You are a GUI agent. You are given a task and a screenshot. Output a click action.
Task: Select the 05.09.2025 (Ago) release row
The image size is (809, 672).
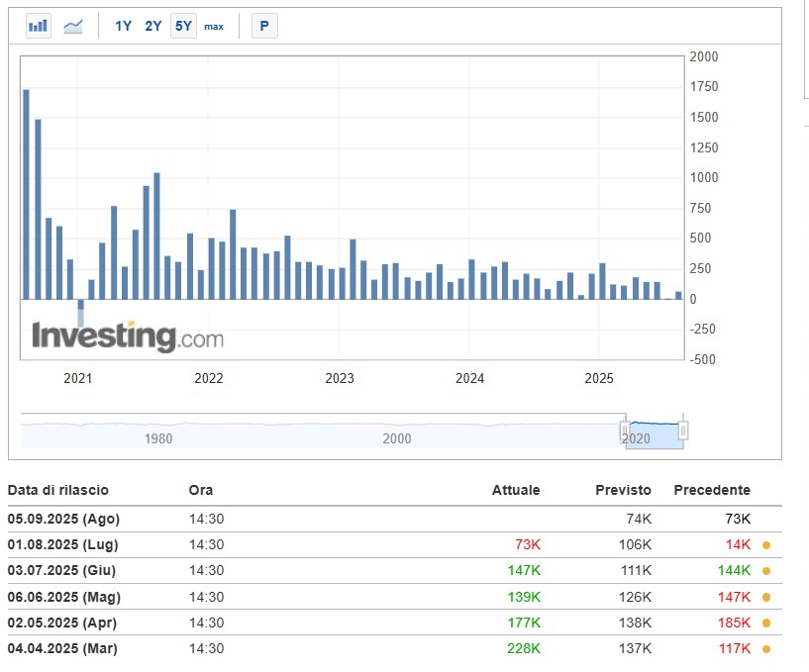tap(63, 519)
